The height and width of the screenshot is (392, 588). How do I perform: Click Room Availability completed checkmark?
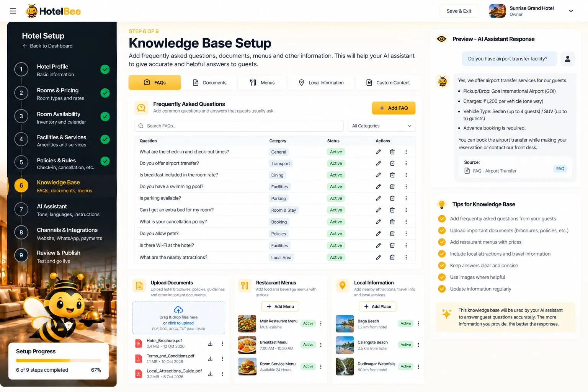(105, 116)
